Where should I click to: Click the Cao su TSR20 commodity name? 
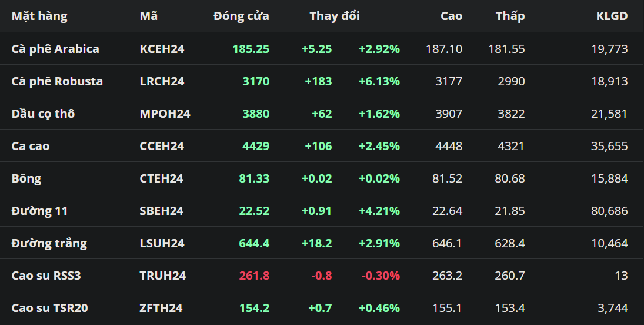[50, 308]
